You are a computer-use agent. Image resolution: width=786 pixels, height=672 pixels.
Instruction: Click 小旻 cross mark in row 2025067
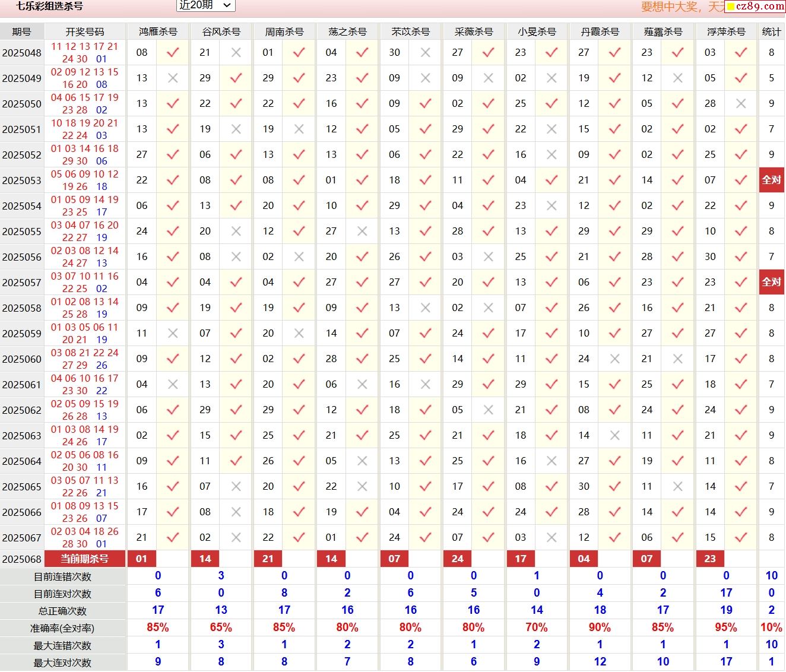552,537
